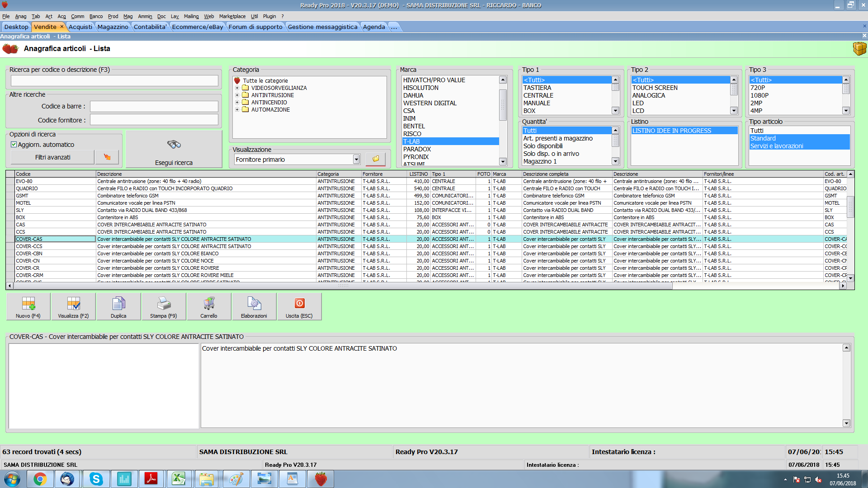Open Skype from the taskbar

click(x=96, y=479)
